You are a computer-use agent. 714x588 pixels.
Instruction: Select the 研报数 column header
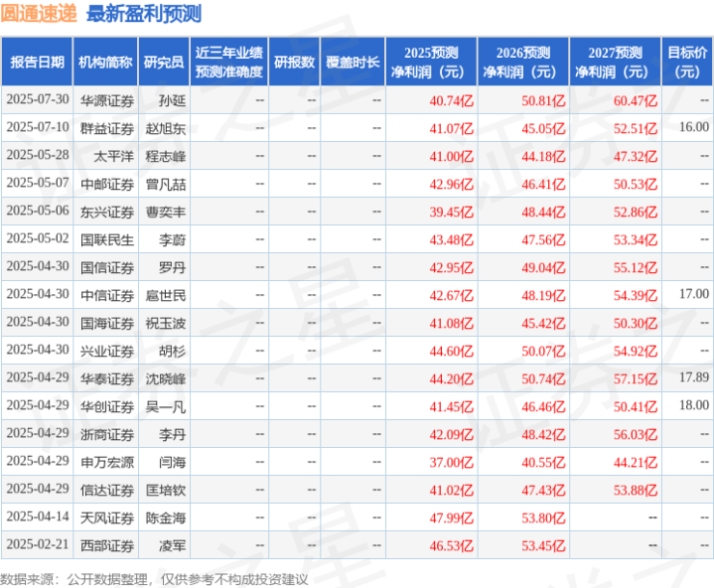(x=294, y=62)
